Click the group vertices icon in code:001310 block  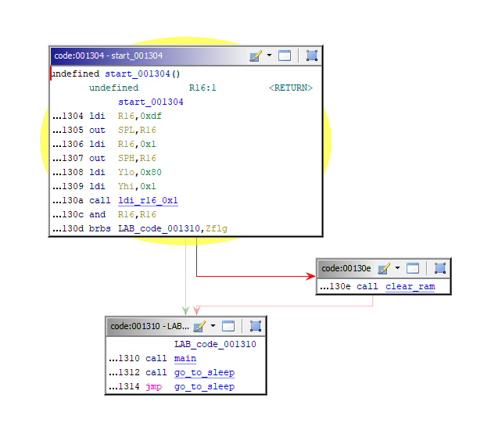click(x=256, y=326)
